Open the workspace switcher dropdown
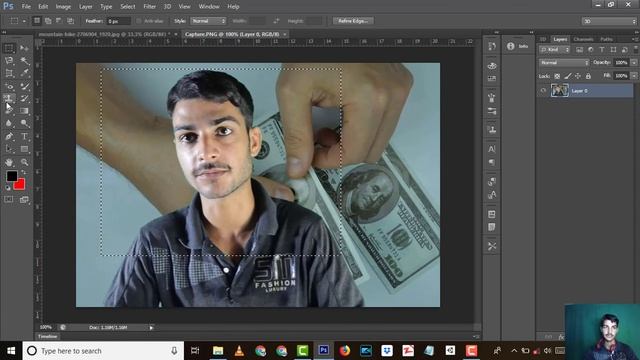Image resolution: width=640 pixels, height=360 pixels. 610,21
